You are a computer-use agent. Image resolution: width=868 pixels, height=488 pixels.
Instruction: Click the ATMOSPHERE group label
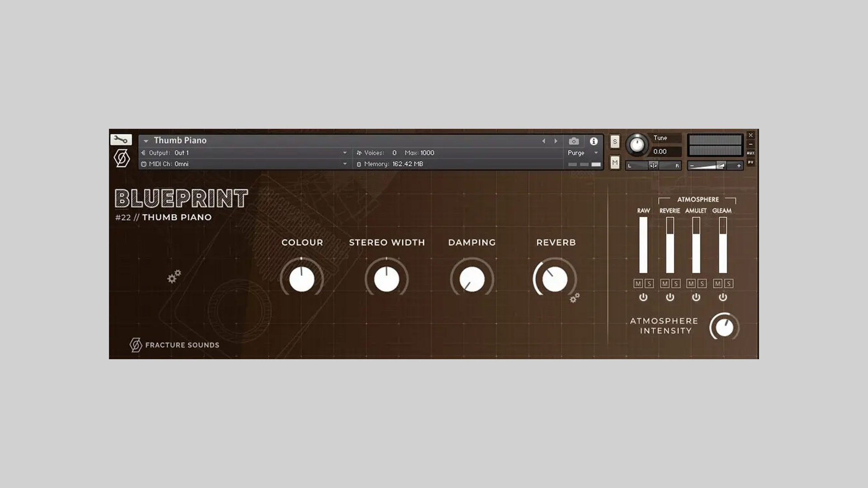698,199
